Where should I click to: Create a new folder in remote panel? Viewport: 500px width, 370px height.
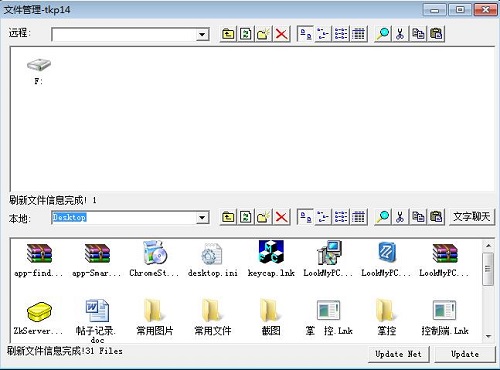tap(264, 34)
